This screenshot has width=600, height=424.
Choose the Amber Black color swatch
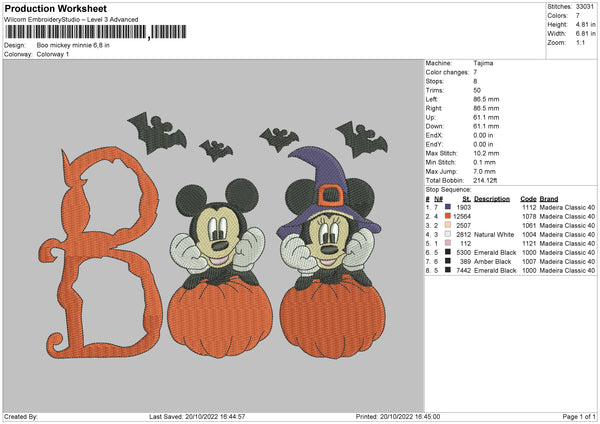point(447,261)
